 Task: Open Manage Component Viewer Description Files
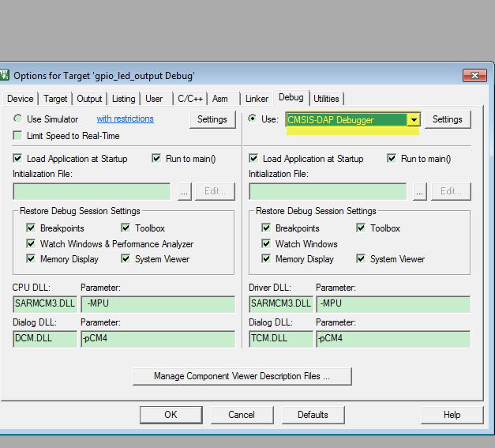[x=242, y=376]
